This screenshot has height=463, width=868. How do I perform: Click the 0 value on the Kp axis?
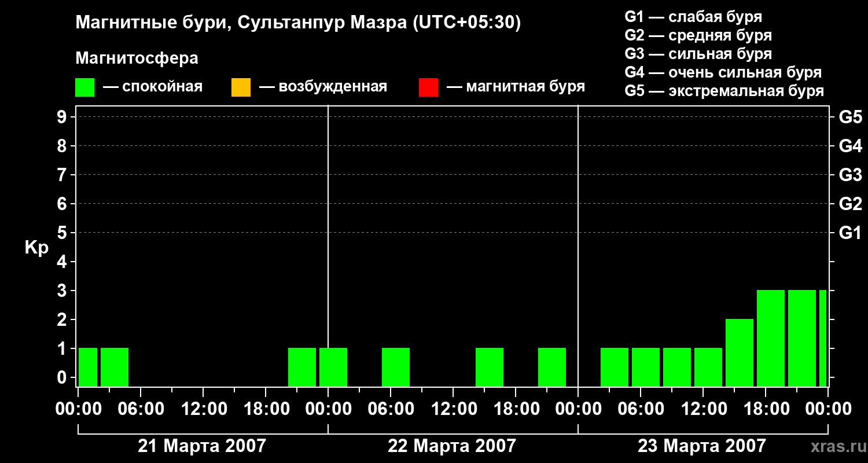(63, 377)
